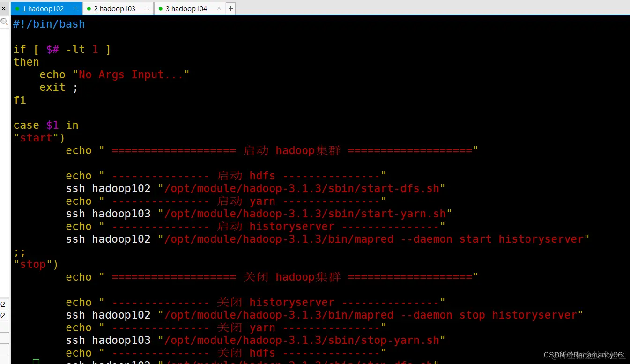Click the start-dfs.sh ssh command line
Viewport: 630px width, 364px height.
point(255,188)
